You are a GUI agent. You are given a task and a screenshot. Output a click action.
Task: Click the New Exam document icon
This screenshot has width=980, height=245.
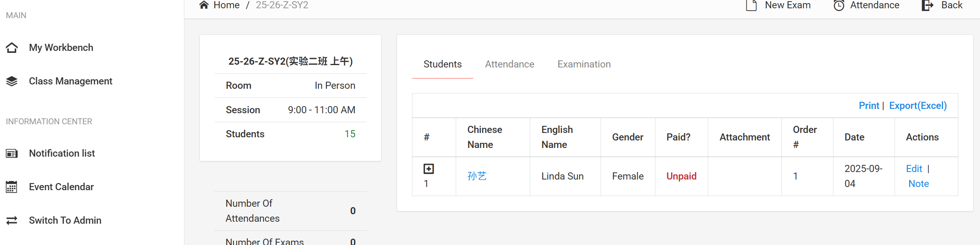tap(751, 5)
